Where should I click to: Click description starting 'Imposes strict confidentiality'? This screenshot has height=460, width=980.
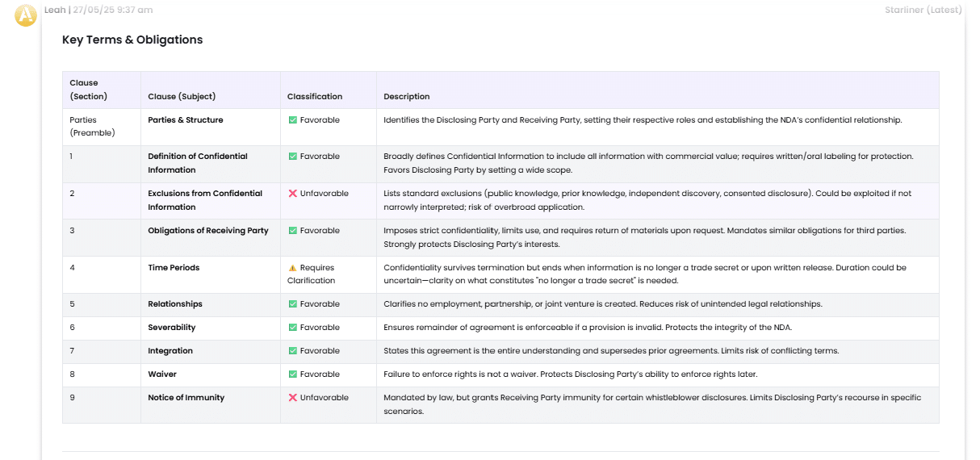[x=645, y=237]
